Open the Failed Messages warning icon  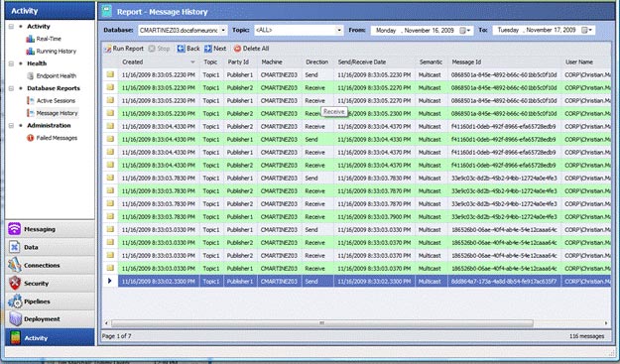pyautogui.click(x=30, y=138)
